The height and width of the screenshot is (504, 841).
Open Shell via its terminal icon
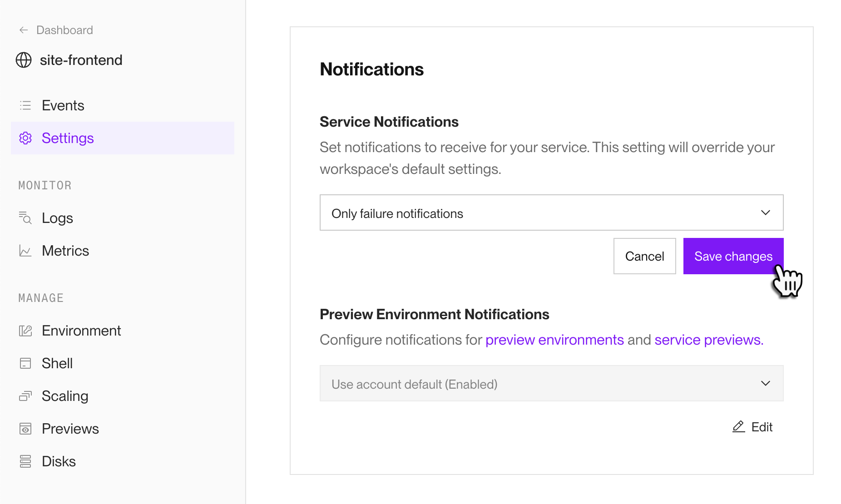click(x=25, y=363)
